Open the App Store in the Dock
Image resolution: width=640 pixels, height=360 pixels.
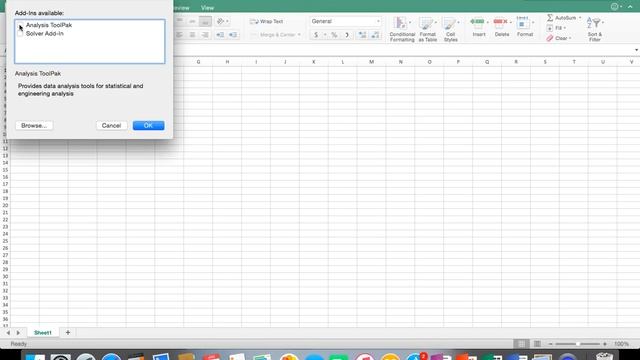pos(416,357)
